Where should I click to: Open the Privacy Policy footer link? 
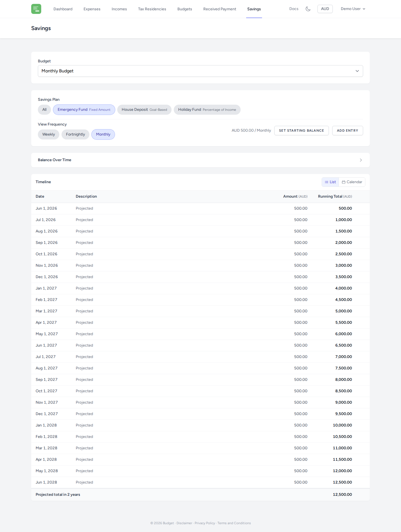point(205,523)
